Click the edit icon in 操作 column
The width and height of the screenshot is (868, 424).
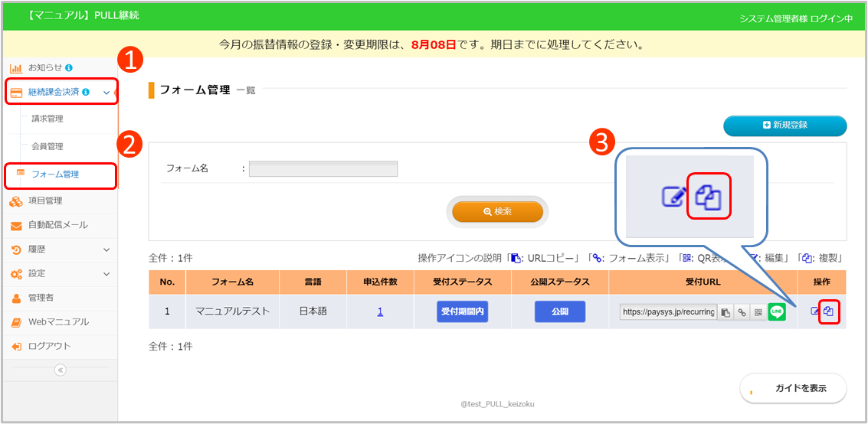click(x=815, y=311)
